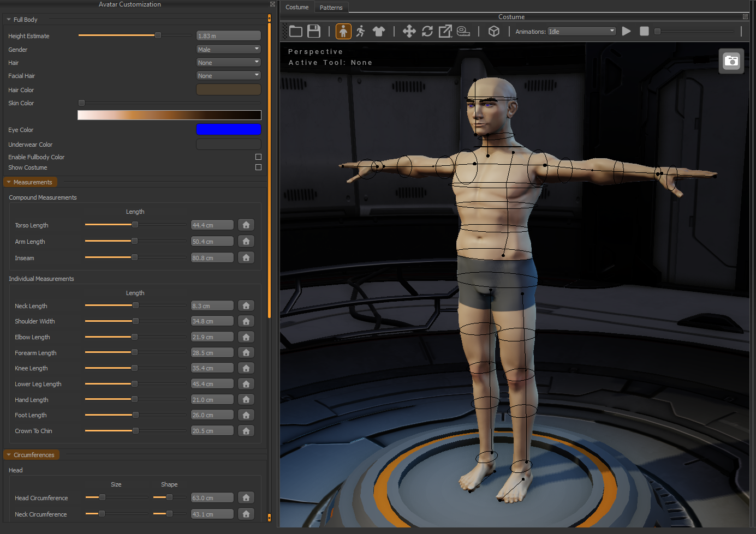Reset Knee Length with home icon
This screenshot has width=756, height=534.
point(246,368)
